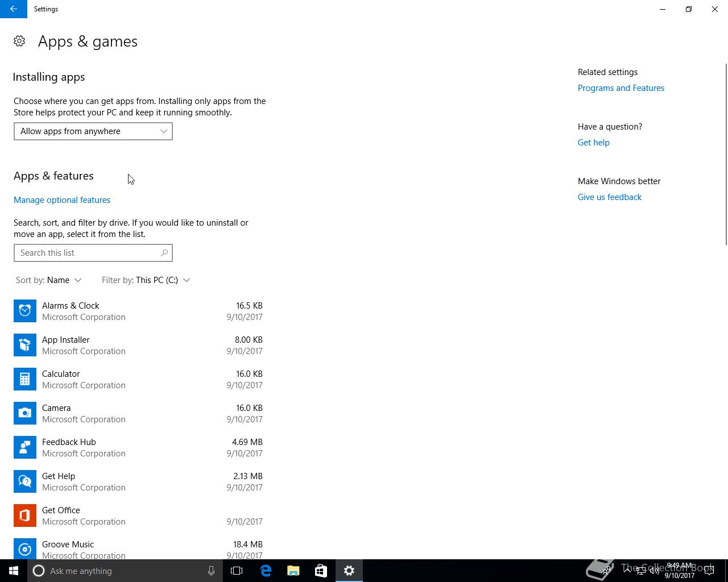This screenshot has width=728, height=582.
Task: Open the Windows Start menu
Action: click(x=14, y=571)
